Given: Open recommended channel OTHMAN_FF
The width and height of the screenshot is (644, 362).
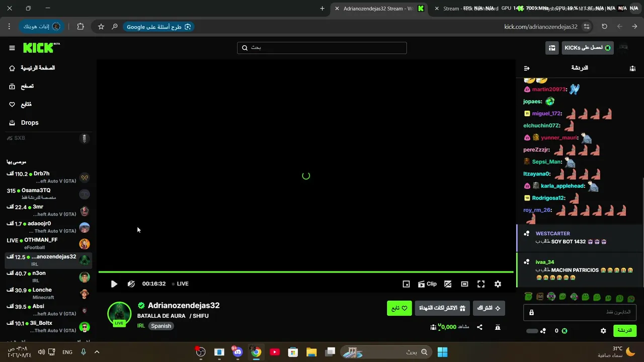Looking at the screenshot, I should [48, 244].
